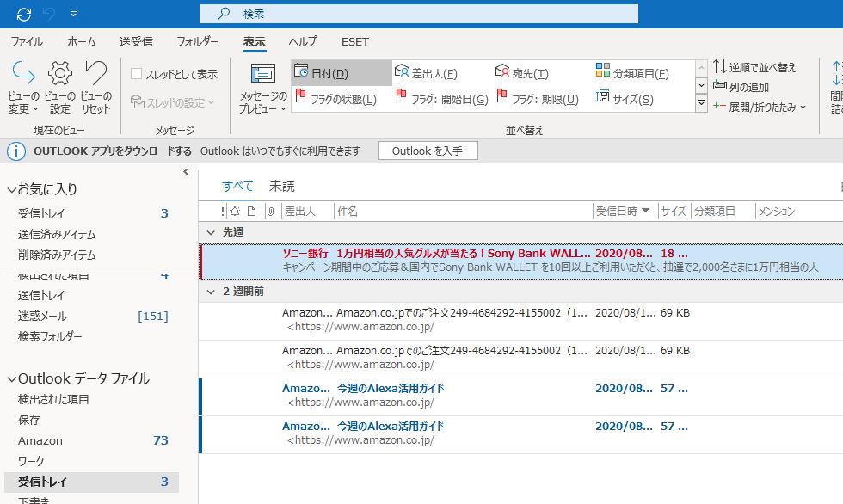Sort by フラグ: 開始日(G)
843x504 pixels.
[442, 99]
